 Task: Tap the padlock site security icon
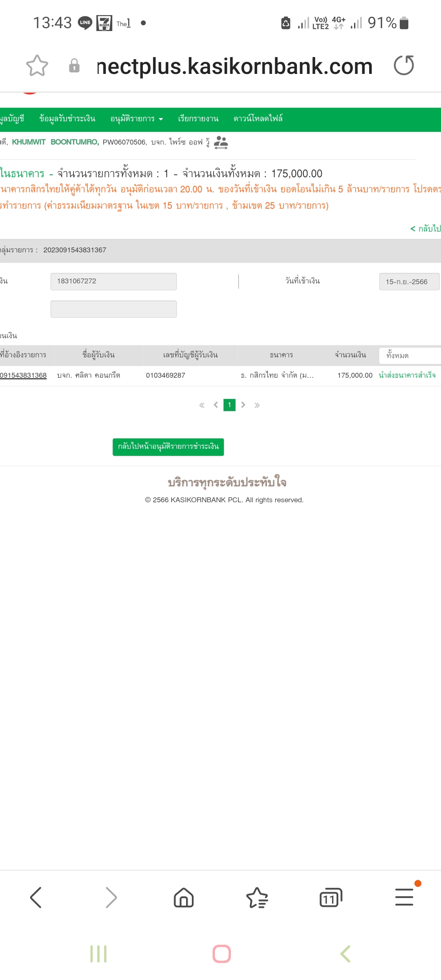click(x=74, y=66)
